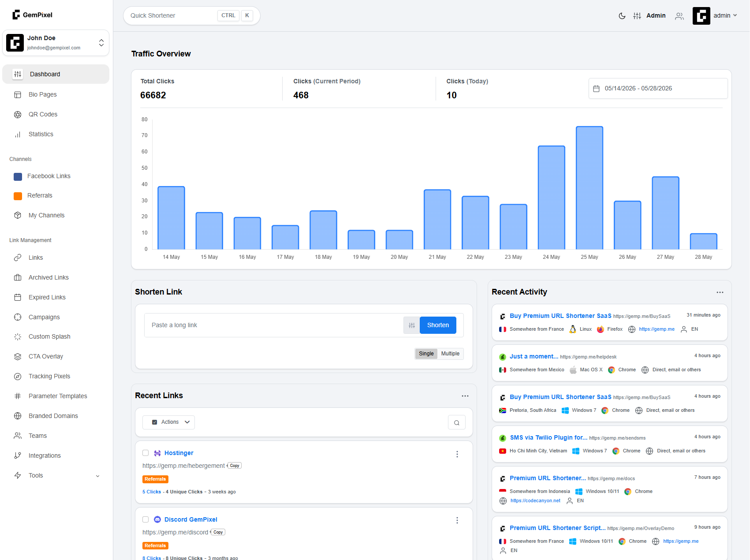Click the Archived Links briefcase icon
The image size is (750, 560).
point(18,278)
